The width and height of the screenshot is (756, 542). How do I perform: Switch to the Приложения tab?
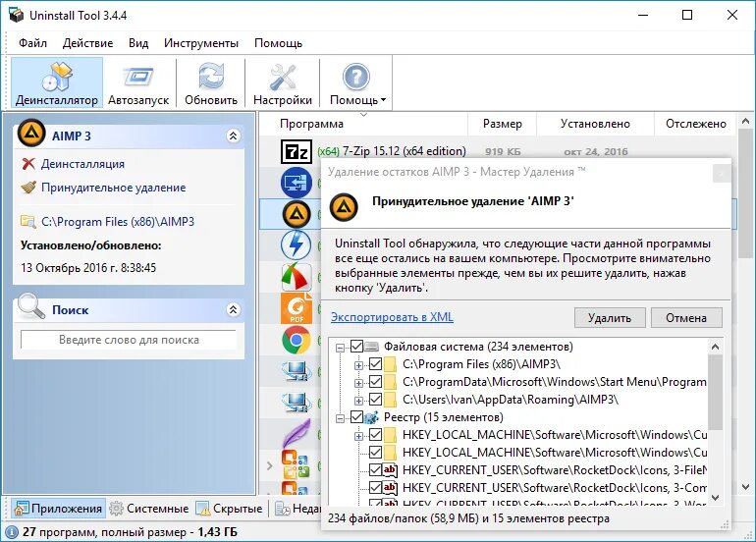[59, 509]
